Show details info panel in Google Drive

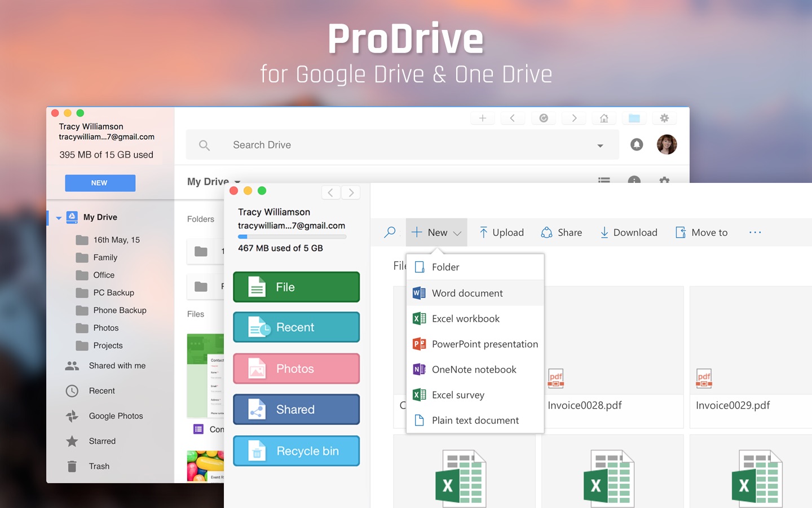click(634, 180)
